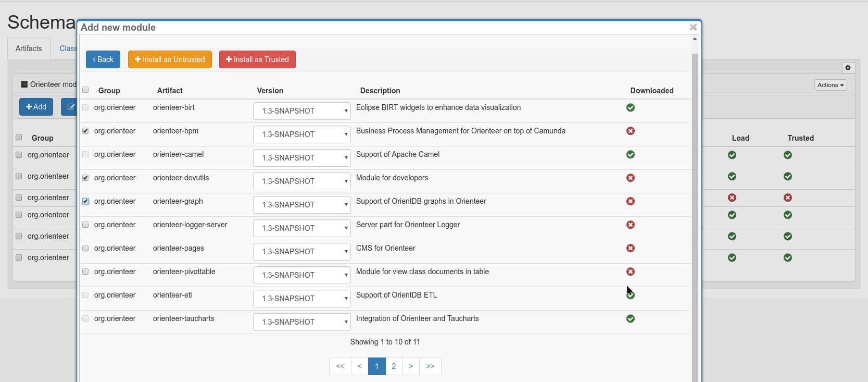The width and height of the screenshot is (868, 382).
Task: Go to next page with > button
Action: point(411,366)
